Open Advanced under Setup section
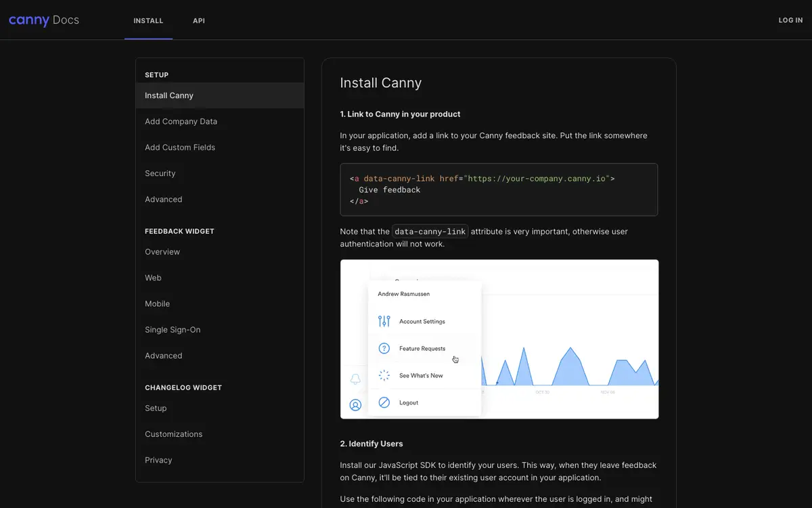Screen dimensions: 812x508 point(220,199)
